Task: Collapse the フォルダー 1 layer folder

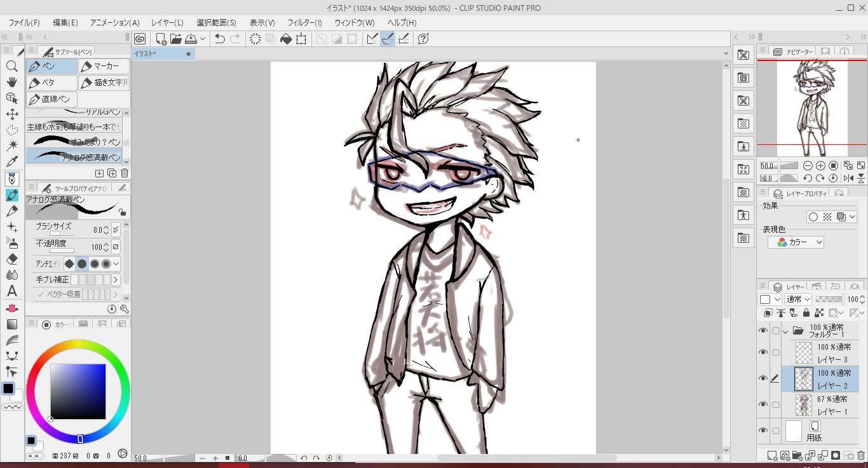Action: tap(785, 331)
